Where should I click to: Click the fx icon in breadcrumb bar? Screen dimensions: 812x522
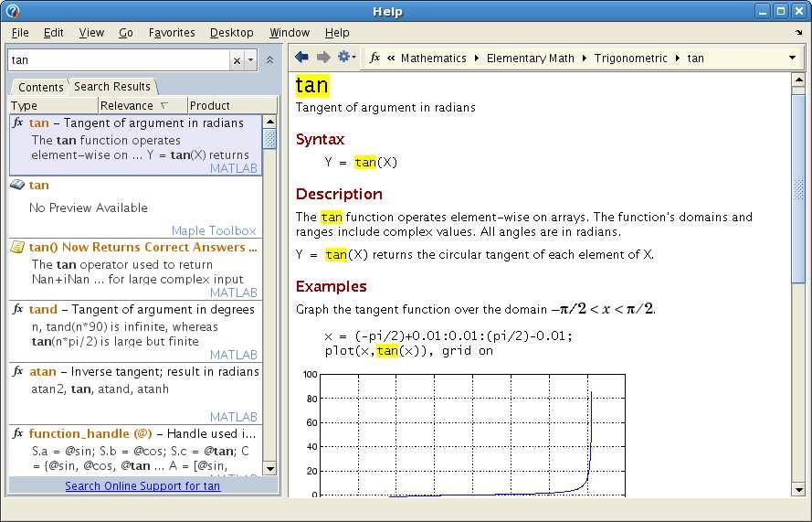click(x=374, y=58)
